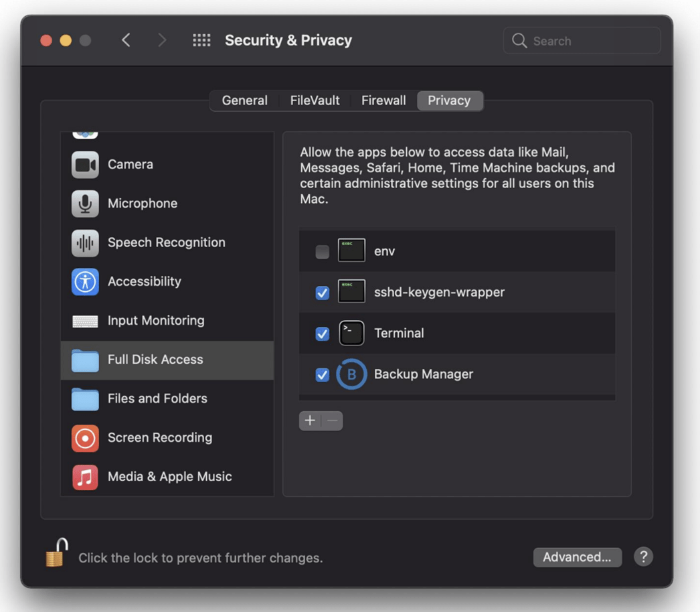The image size is (700, 612).
Task: Uncheck sshd-keygen-wrapper full disk access
Action: [323, 293]
